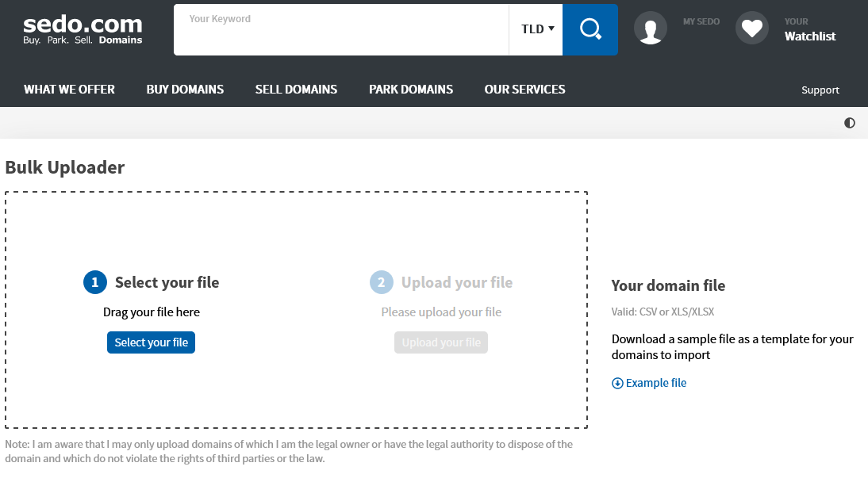Click the heart watchlist icon
Image resolution: width=868 pixels, height=478 pixels.
751,29
